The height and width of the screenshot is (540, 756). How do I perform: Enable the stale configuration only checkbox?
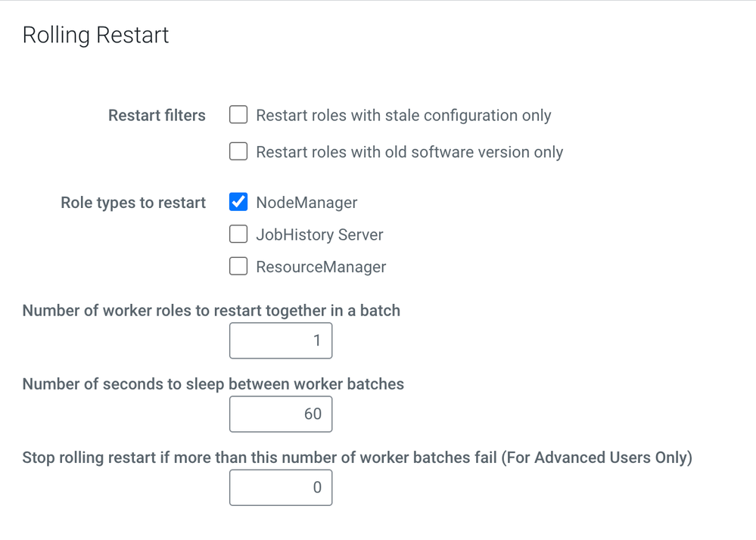238,115
